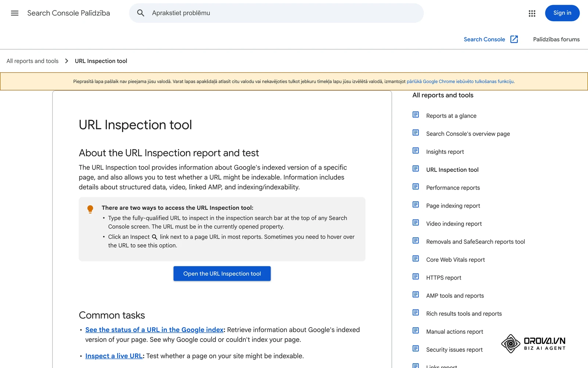
Task: Click the document icon beside Insights report
Action: tap(416, 151)
